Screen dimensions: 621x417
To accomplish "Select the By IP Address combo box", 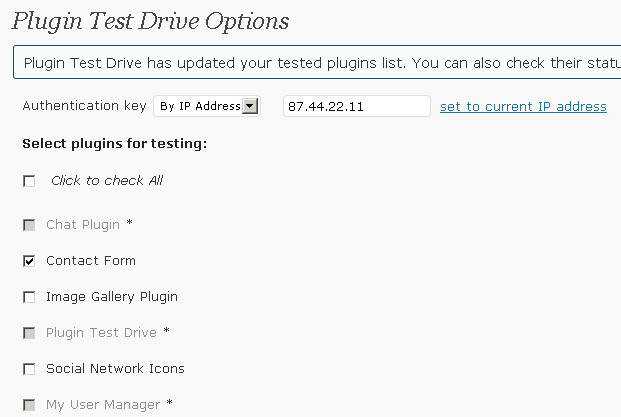I will click(207, 106).
